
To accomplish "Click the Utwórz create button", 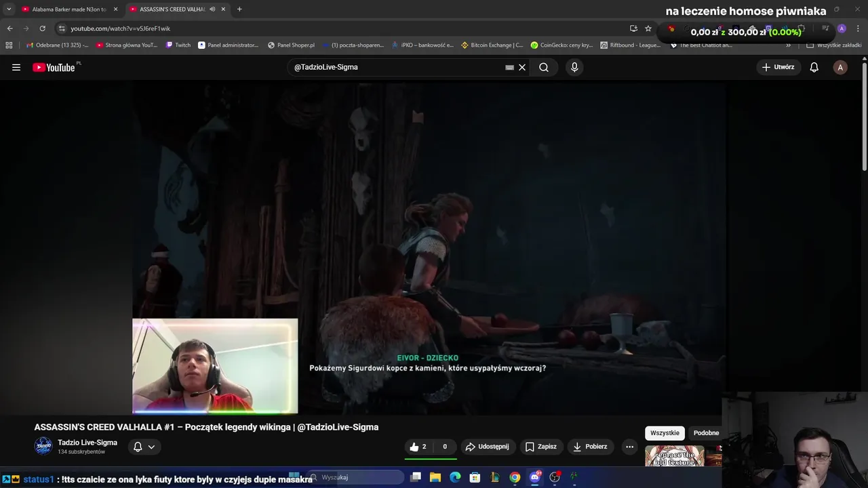I will (x=778, y=67).
